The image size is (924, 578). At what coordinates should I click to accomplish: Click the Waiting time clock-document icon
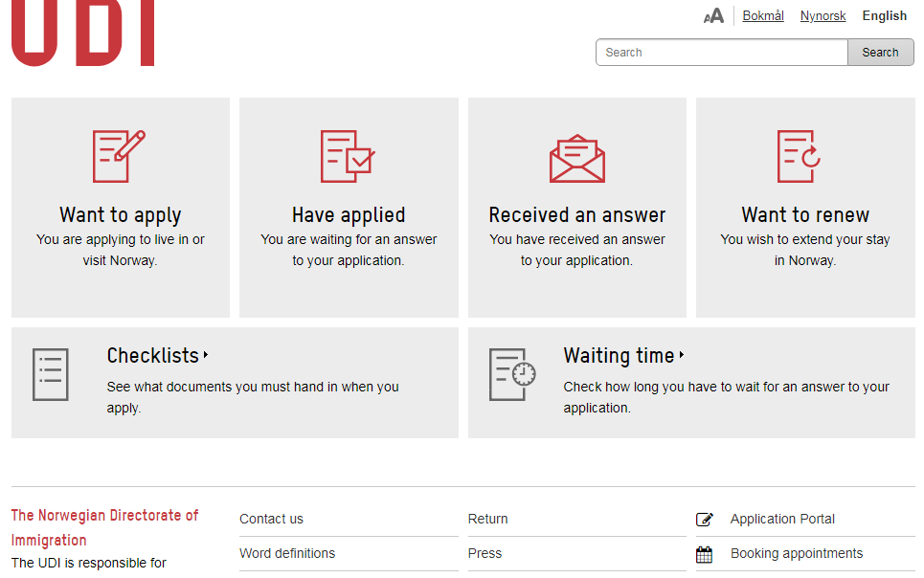point(512,375)
